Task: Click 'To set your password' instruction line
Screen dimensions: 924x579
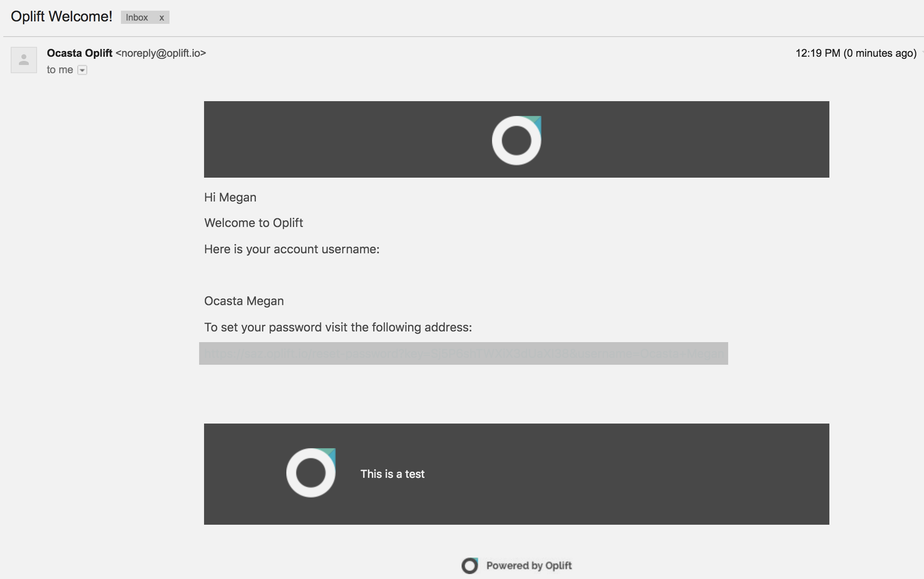Action: (338, 327)
